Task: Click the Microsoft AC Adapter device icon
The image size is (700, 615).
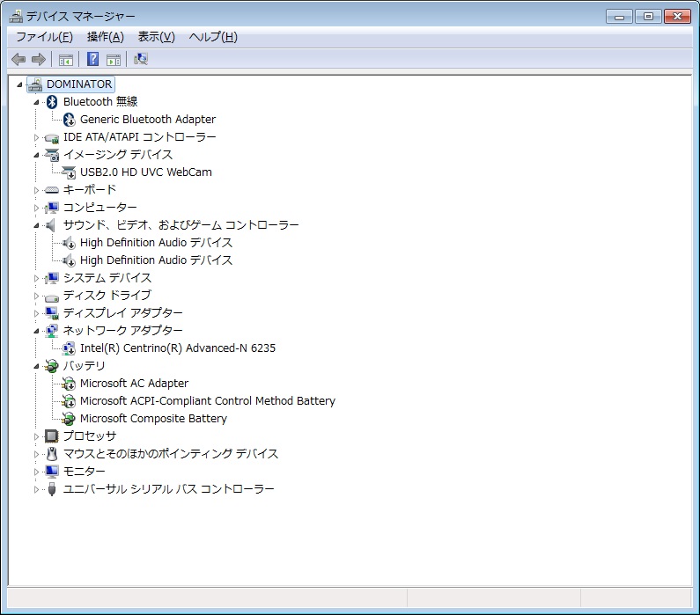Action: [69, 384]
